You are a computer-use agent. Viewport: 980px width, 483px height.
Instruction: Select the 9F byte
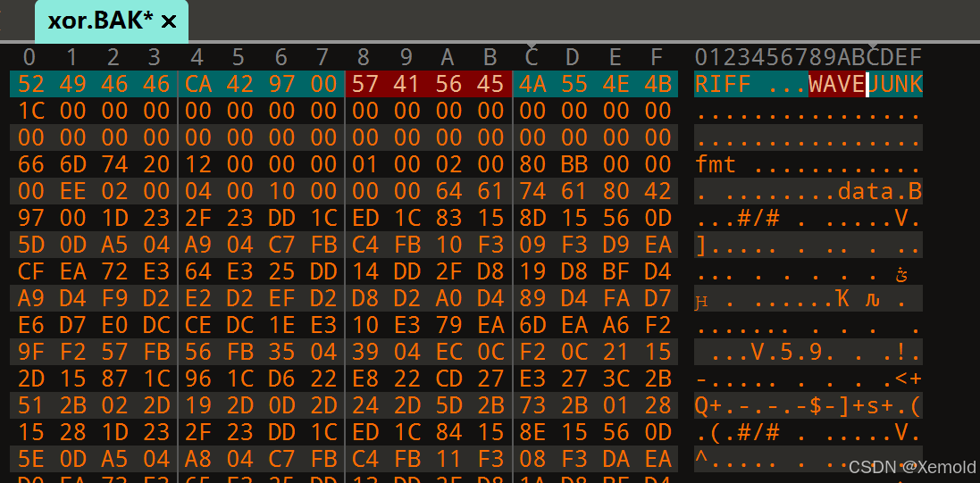tap(30, 353)
